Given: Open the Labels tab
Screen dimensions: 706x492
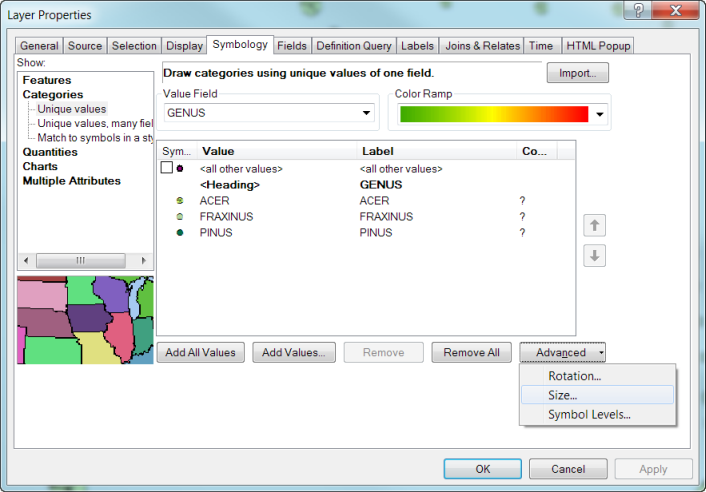Looking at the screenshot, I should (x=417, y=46).
